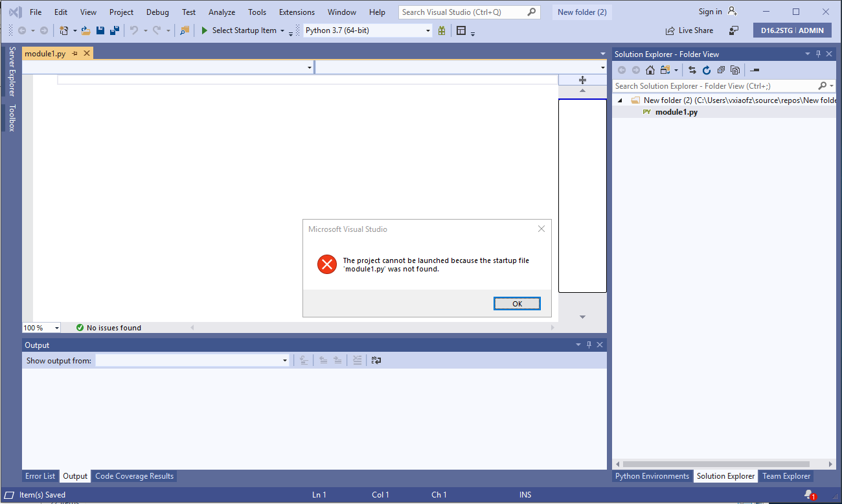Switch to Python Environments tab
The height and width of the screenshot is (504, 842).
click(x=652, y=476)
